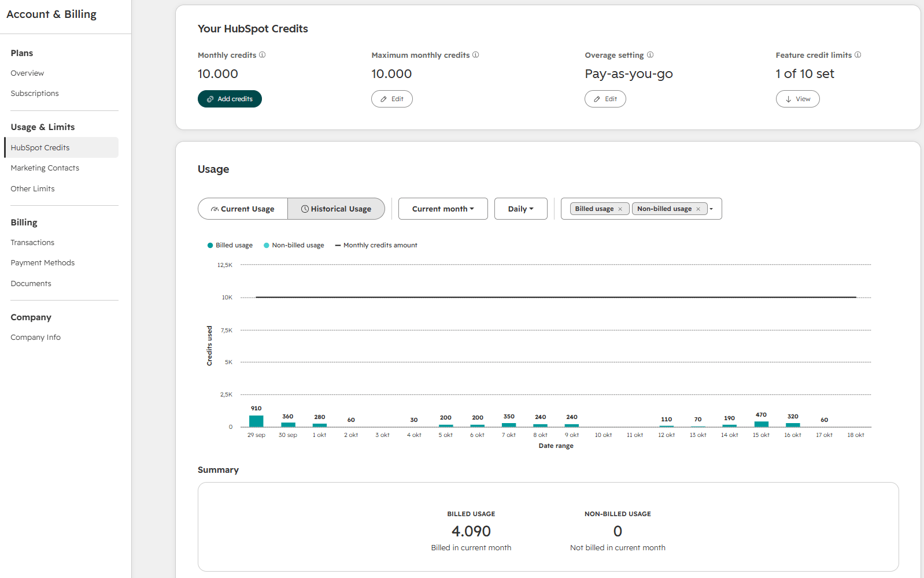Open the Overage setting info tooltip icon

[x=651, y=55]
